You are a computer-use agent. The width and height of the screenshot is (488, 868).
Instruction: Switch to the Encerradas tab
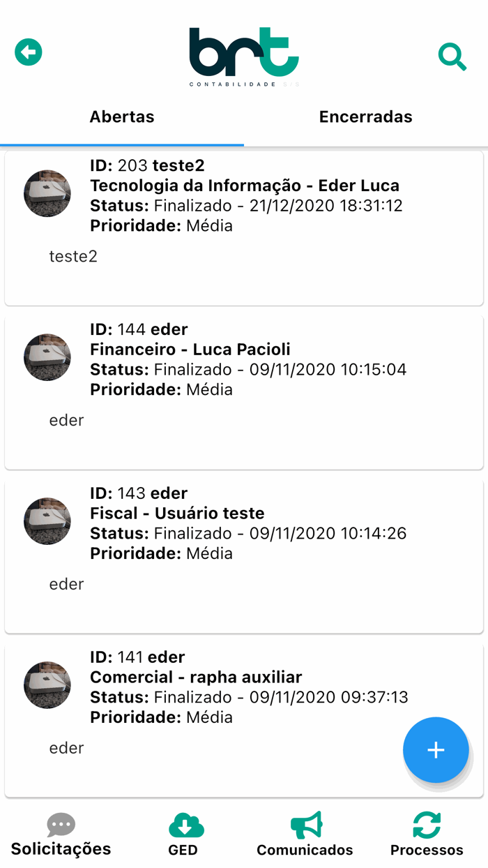point(365,117)
